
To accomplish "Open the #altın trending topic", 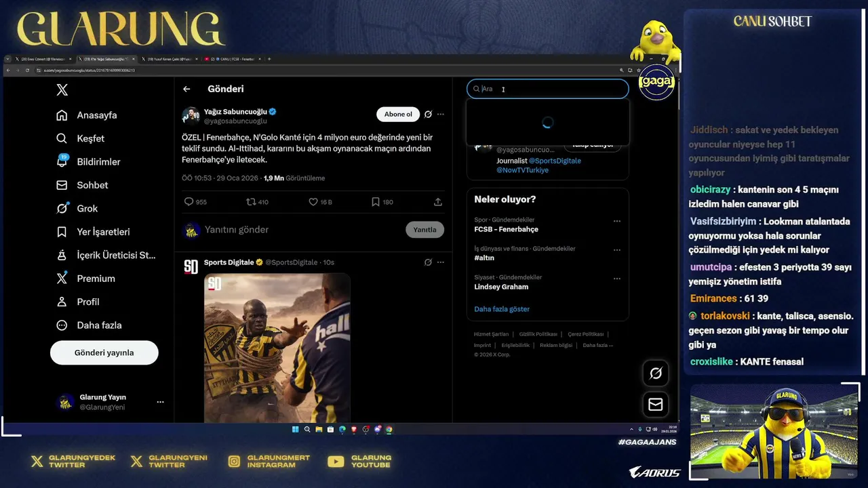I will 484,258.
